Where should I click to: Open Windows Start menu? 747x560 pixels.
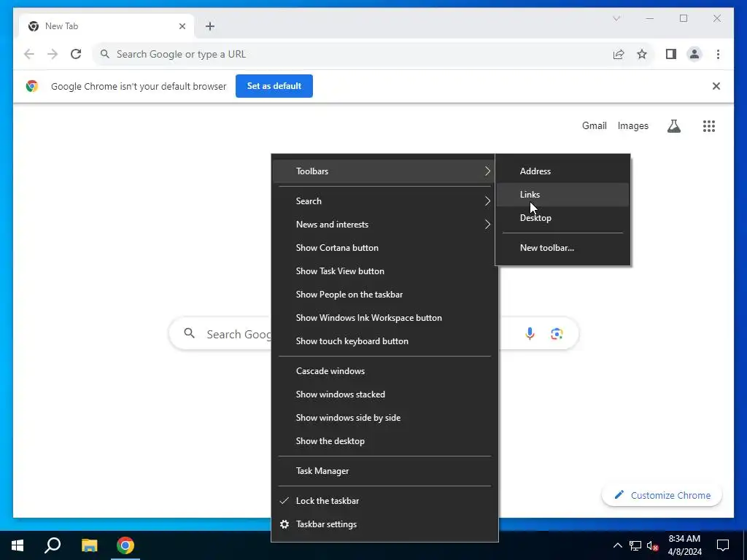[x=18, y=545]
